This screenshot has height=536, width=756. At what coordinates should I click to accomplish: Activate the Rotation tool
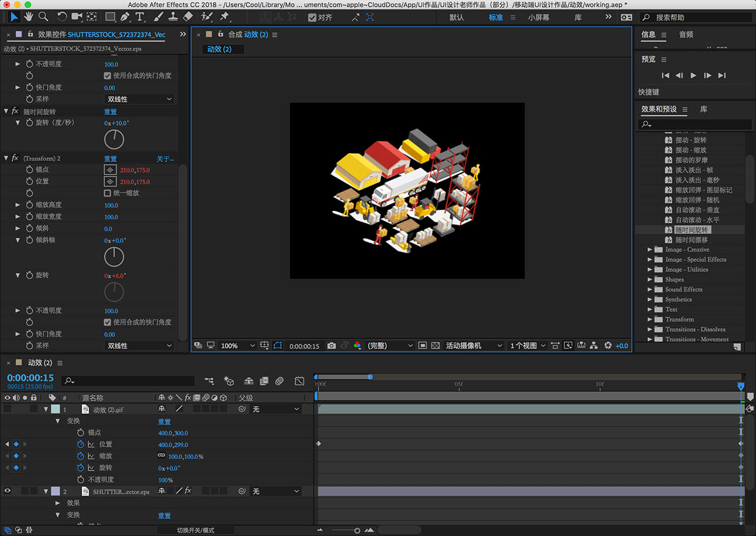point(61,16)
